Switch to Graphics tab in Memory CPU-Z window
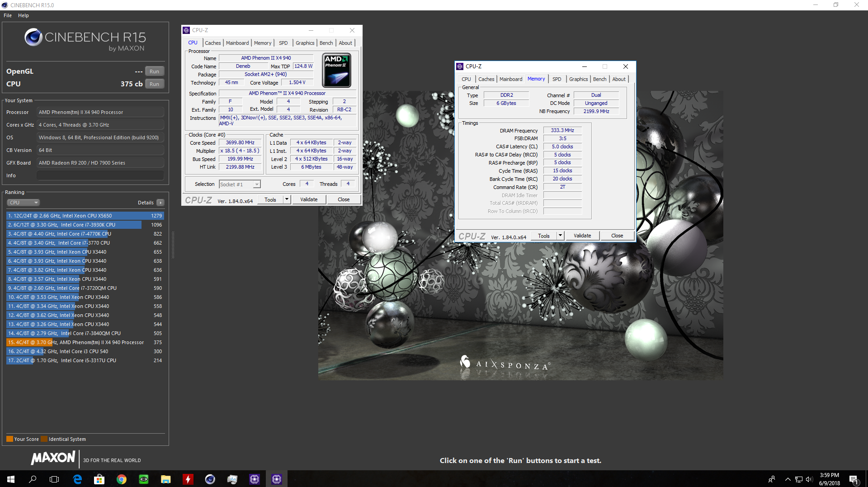 [x=579, y=79]
